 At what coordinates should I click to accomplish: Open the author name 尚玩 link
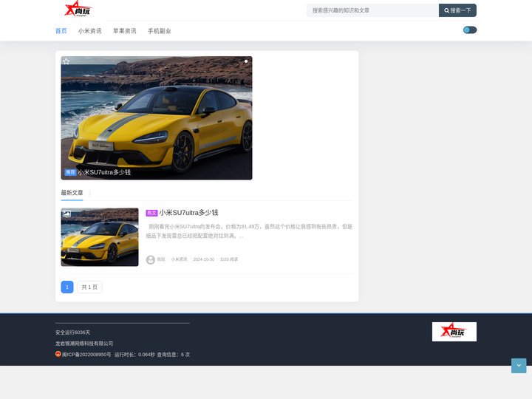[x=161, y=259]
